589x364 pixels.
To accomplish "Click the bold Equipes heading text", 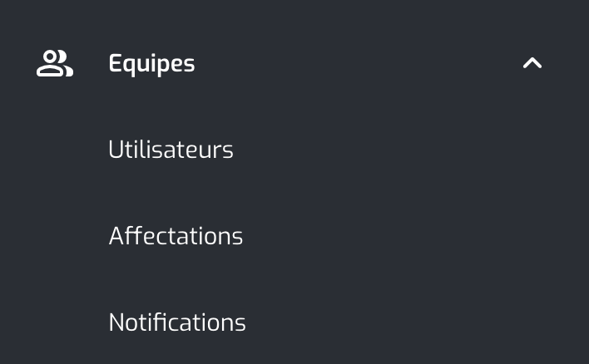I will point(151,63).
